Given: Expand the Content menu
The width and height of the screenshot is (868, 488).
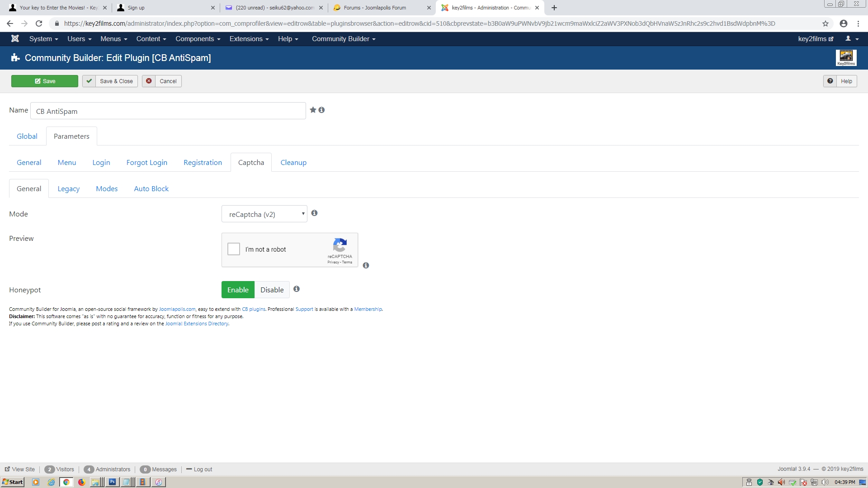Looking at the screenshot, I should click(151, 39).
